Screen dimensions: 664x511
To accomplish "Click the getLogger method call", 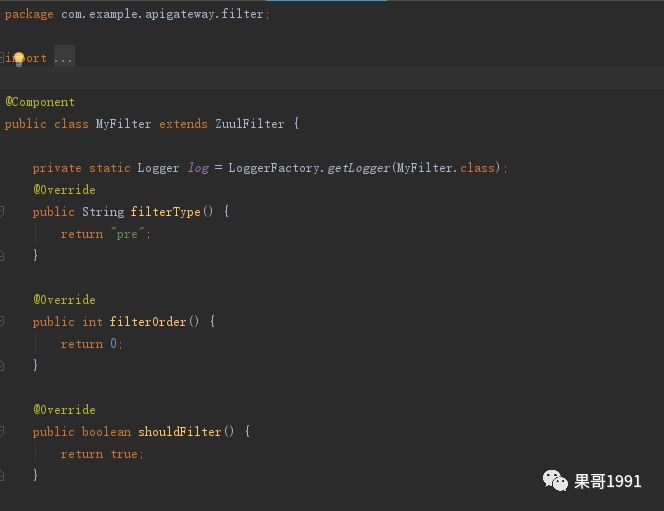I will pyautogui.click(x=358, y=168).
